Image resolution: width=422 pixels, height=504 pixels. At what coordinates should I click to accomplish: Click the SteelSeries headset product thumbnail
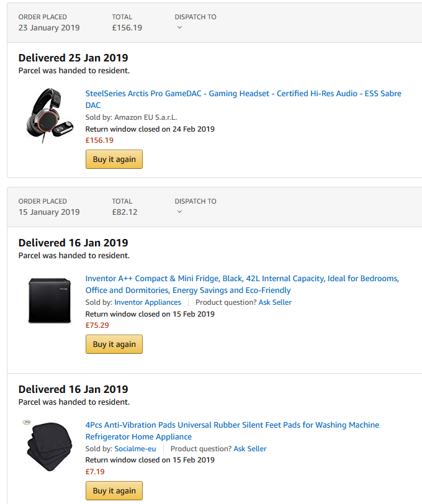50,115
